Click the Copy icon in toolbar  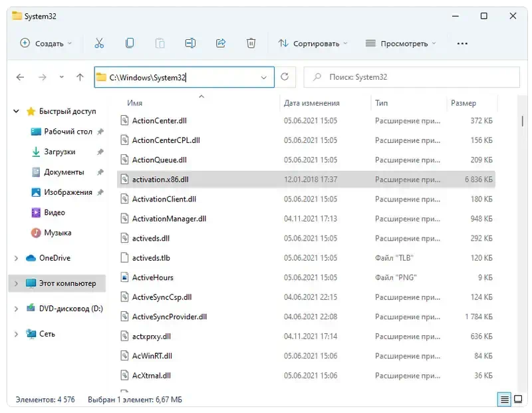point(130,43)
